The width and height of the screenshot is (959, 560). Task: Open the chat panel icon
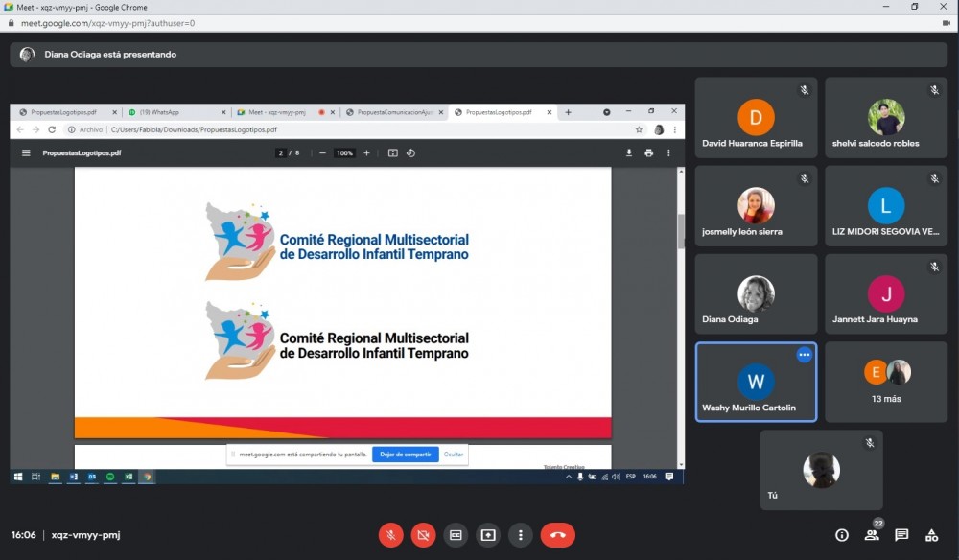click(901, 535)
